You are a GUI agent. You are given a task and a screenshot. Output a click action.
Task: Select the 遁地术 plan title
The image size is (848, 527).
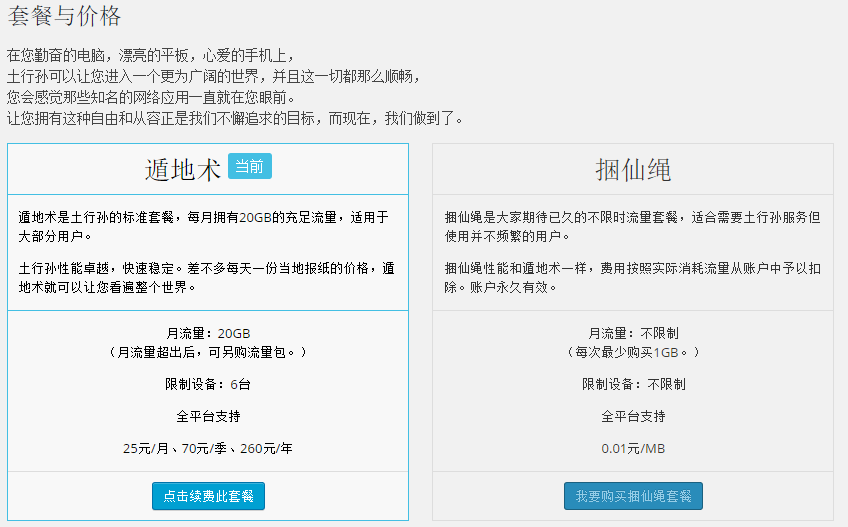tap(182, 169)
